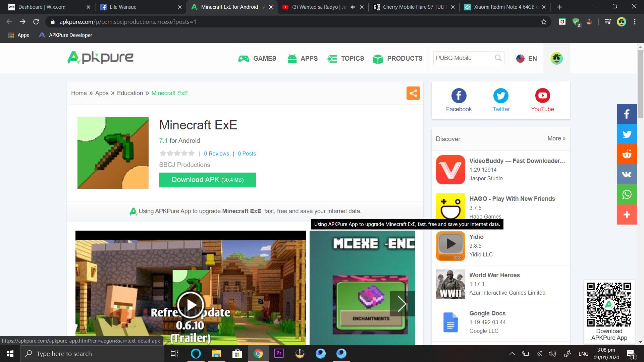644x362 pixels.
Task: Share on VK via side bar
Action: (627, 174)
